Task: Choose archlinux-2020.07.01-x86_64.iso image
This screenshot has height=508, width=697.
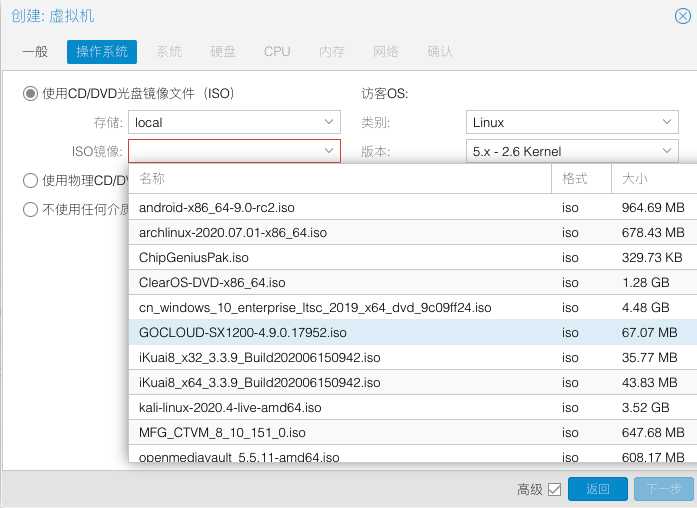Action: pos(233,233)
